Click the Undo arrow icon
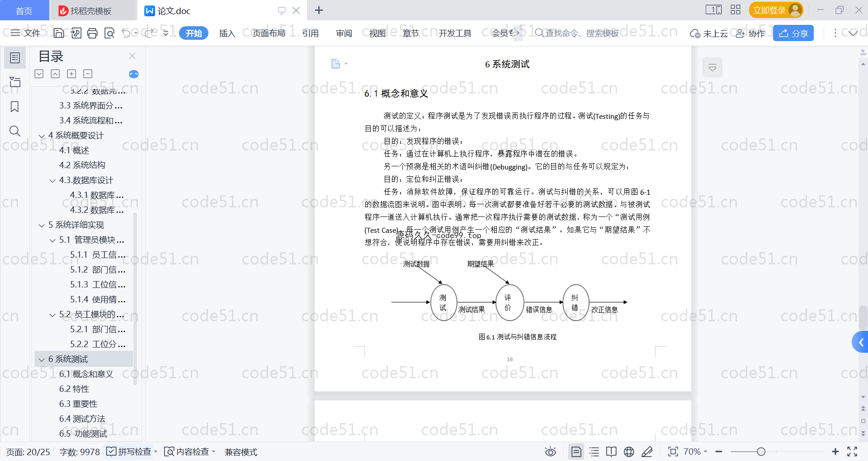868x461 pixels. coord(126,33)
